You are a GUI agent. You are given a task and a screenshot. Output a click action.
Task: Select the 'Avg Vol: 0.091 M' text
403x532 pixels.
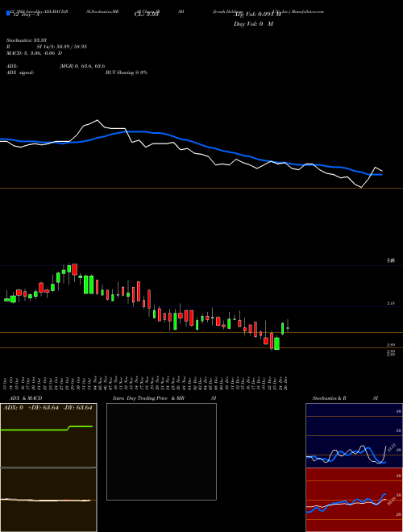click(257, 15)
